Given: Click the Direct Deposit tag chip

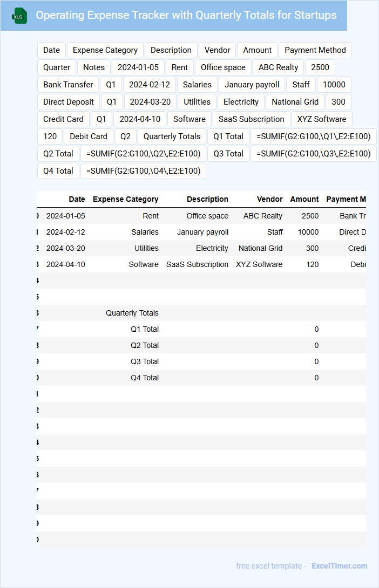Looking at the screenshot, I should coord(69,102).
